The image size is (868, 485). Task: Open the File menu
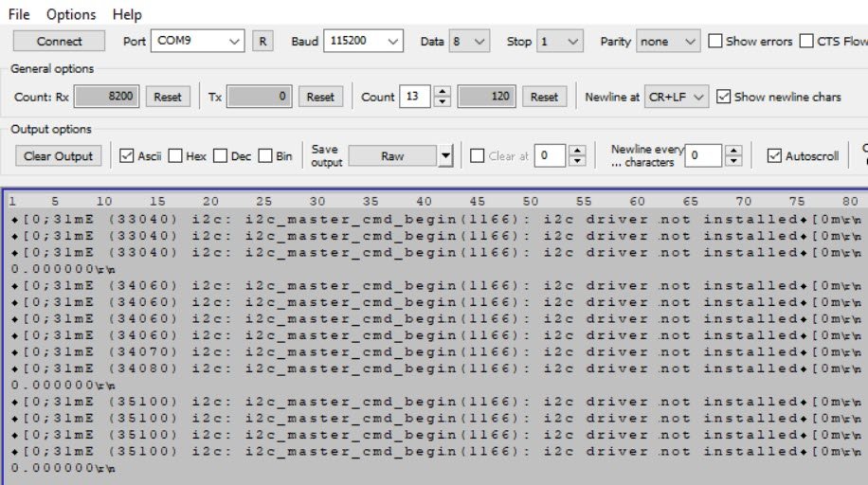[x=19, y=14]
